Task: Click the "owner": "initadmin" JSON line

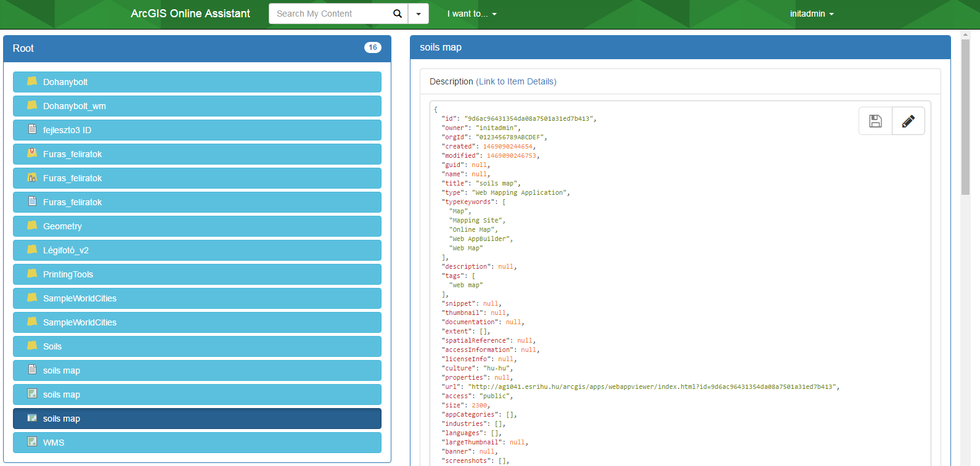Action: (481, 128)
